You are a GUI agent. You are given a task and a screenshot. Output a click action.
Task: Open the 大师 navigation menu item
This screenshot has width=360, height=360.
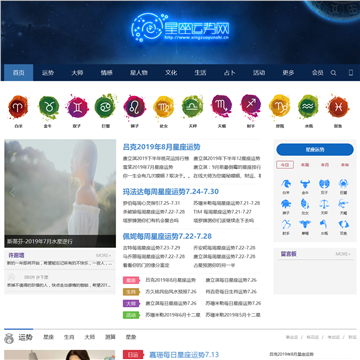(77, 73)
